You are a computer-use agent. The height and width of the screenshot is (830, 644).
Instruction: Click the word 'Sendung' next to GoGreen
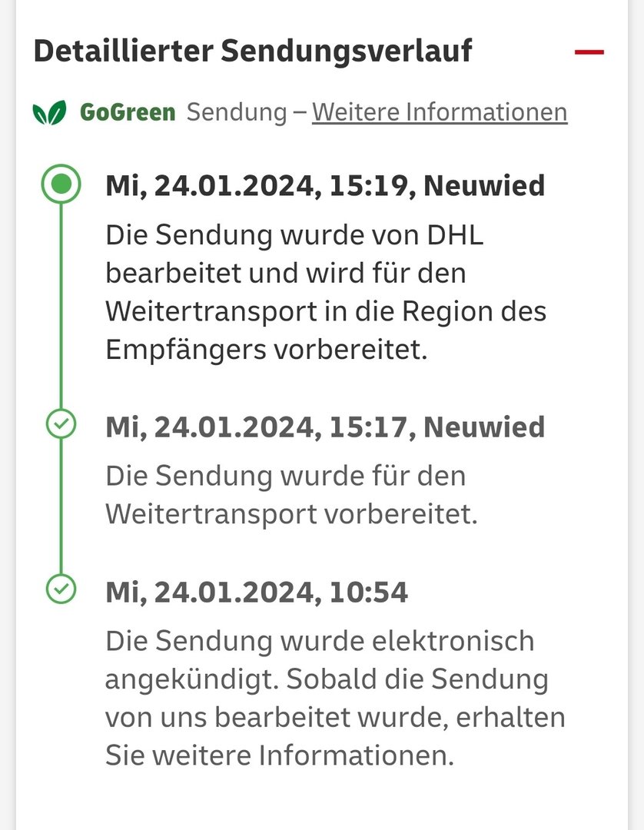tap(237, 112)
